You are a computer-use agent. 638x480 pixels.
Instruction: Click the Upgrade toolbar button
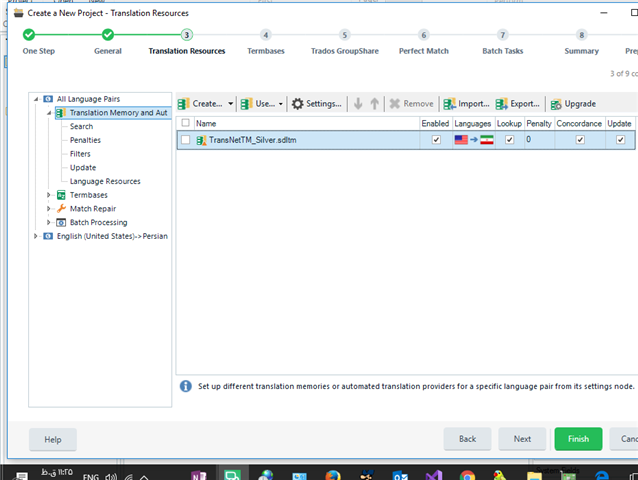coord(573,104)
